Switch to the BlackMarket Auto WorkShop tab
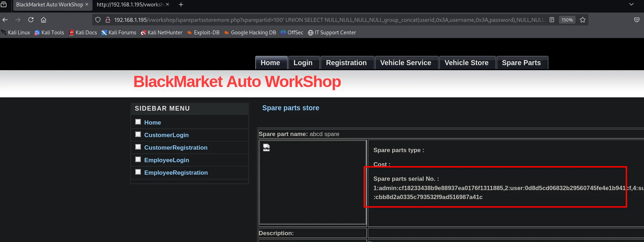This screenshot has width=644, height=242. [52, 5]
